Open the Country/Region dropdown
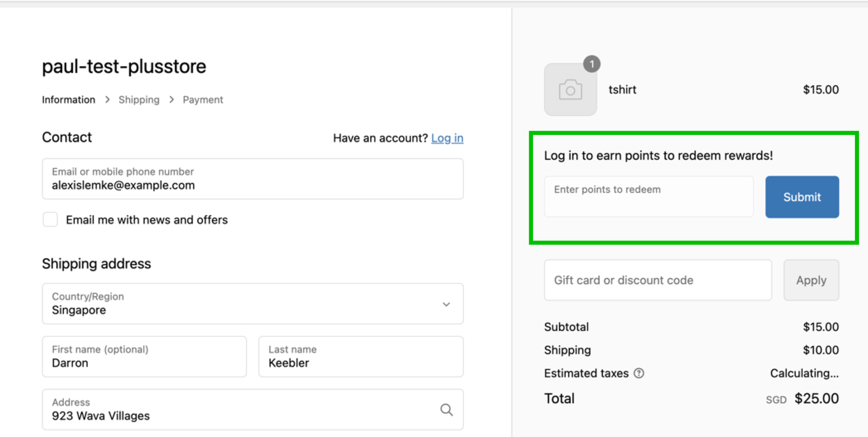Image resolution: width=868 pixels, height=437 pixels. tap(253, 304)
